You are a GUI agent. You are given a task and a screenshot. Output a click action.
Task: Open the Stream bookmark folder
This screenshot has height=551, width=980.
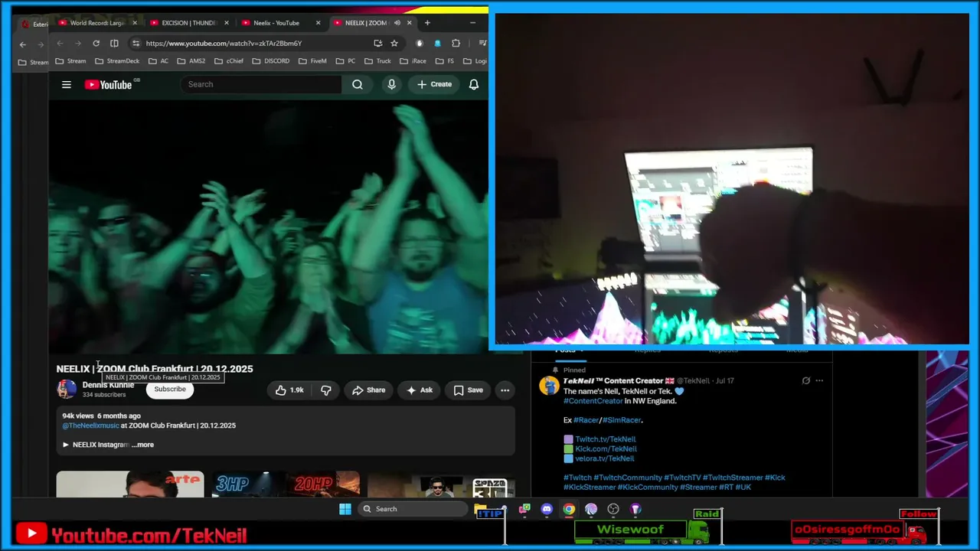pyautogui.click(x=70, y=61)
